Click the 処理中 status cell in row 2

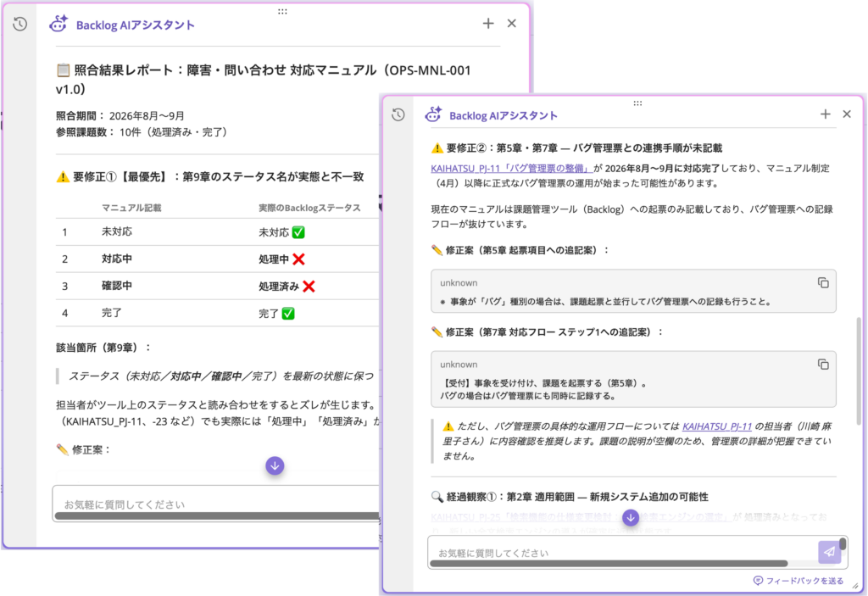coord(281,259)
